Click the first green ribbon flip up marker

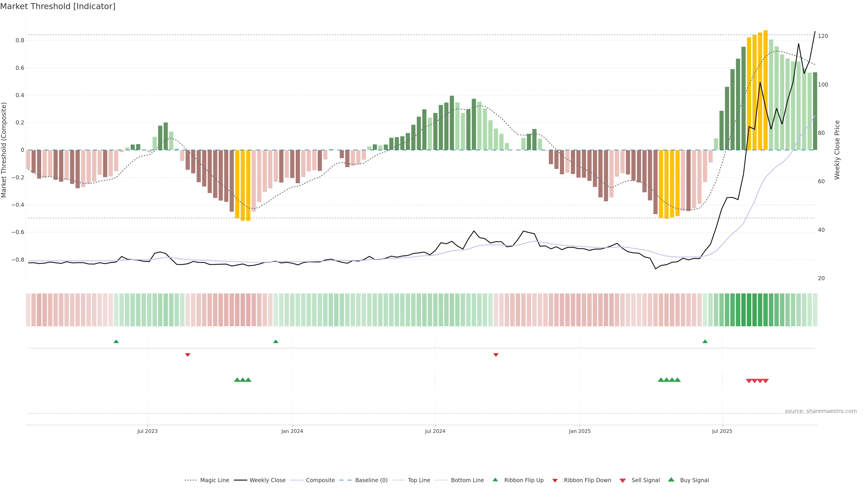coord(116,342)
